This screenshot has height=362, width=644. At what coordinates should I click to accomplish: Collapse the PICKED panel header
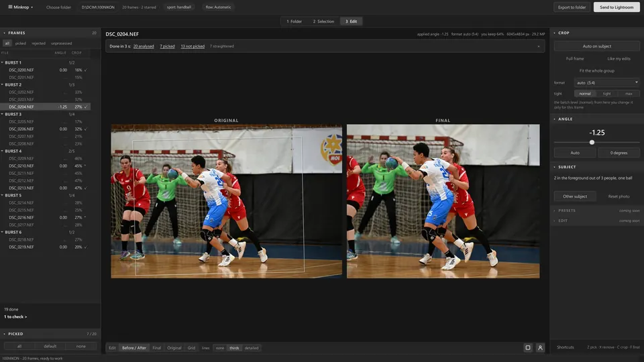[x=5, y=334]
